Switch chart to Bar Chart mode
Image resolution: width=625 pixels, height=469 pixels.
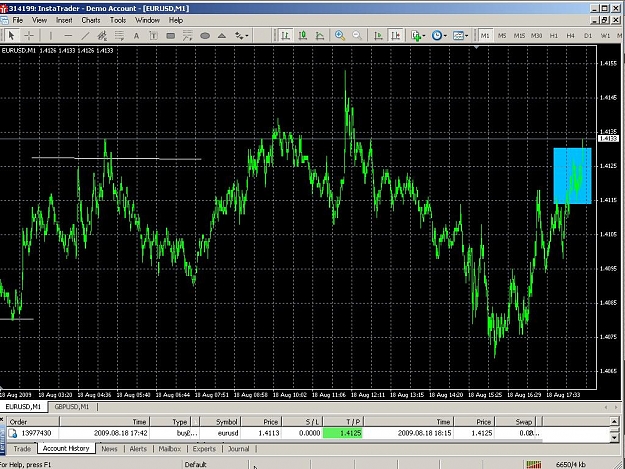[285, 36]
